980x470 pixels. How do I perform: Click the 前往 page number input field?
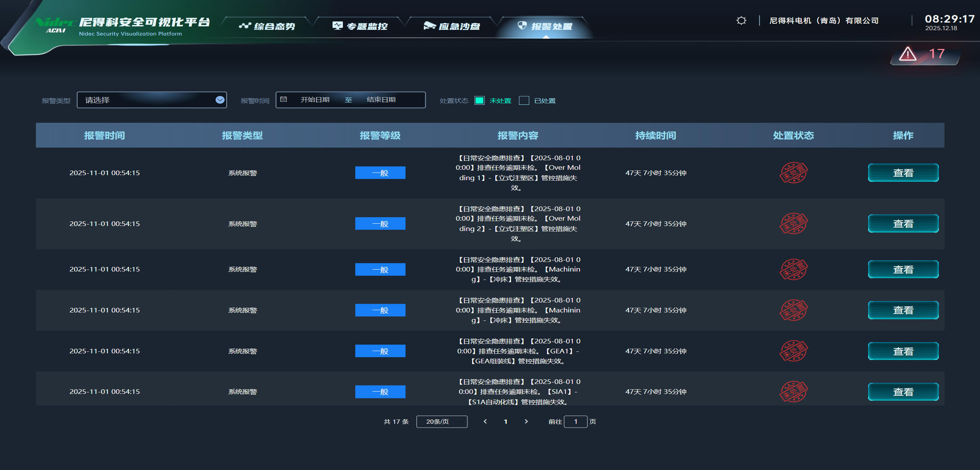[x=575, y=421]
